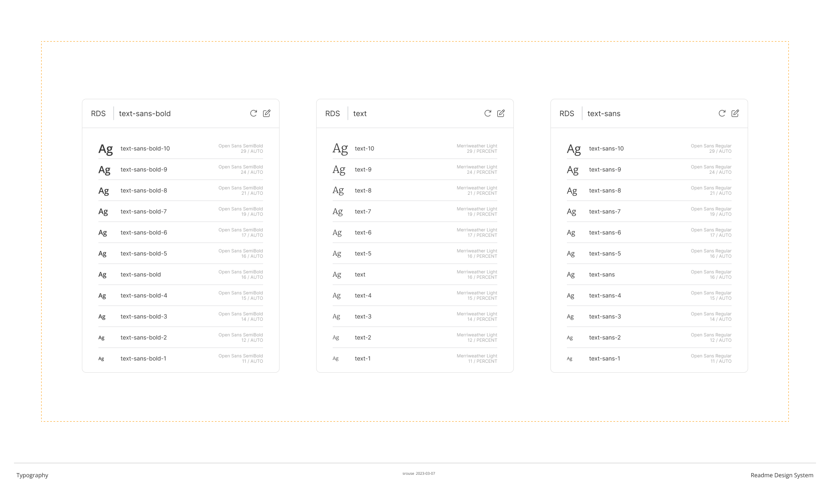Select the text-sans-bold-1 row
Screen dimensions: 830x504
coord(143,359)
